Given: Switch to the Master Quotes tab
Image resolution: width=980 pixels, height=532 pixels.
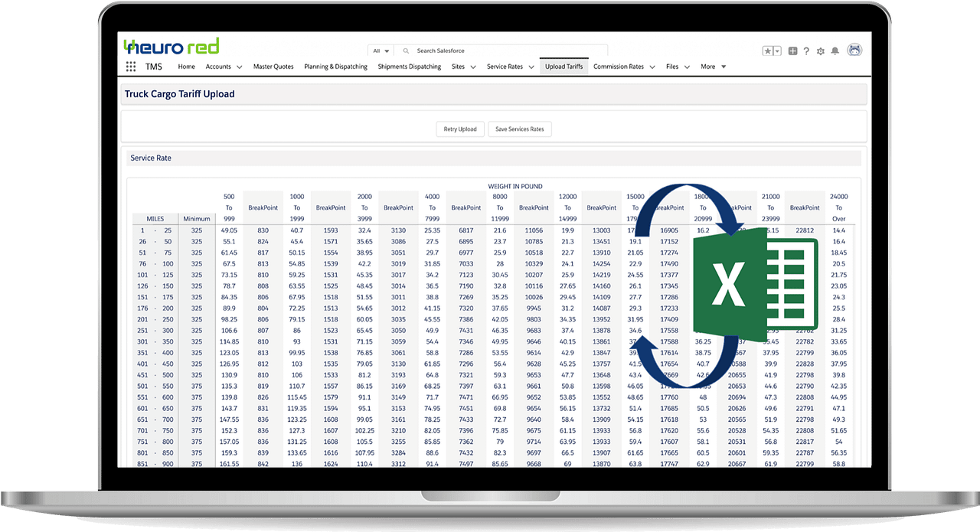Looking at the screenshot, I should [x=273, y=67].
